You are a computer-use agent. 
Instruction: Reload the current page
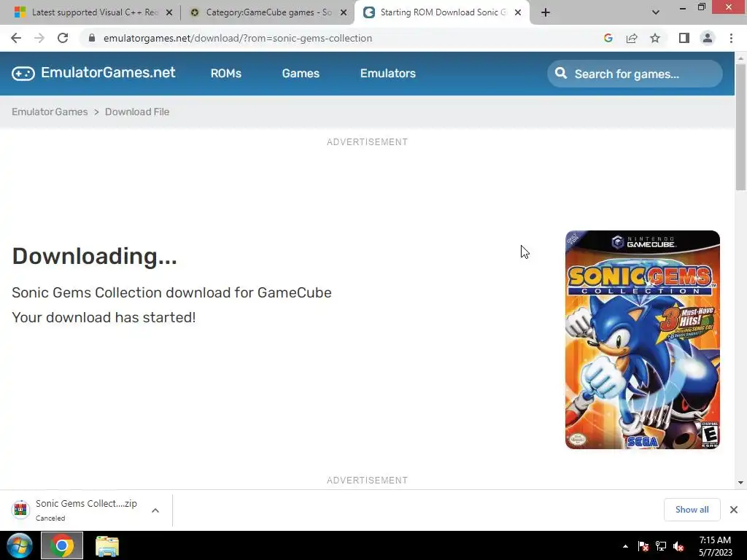63,38
